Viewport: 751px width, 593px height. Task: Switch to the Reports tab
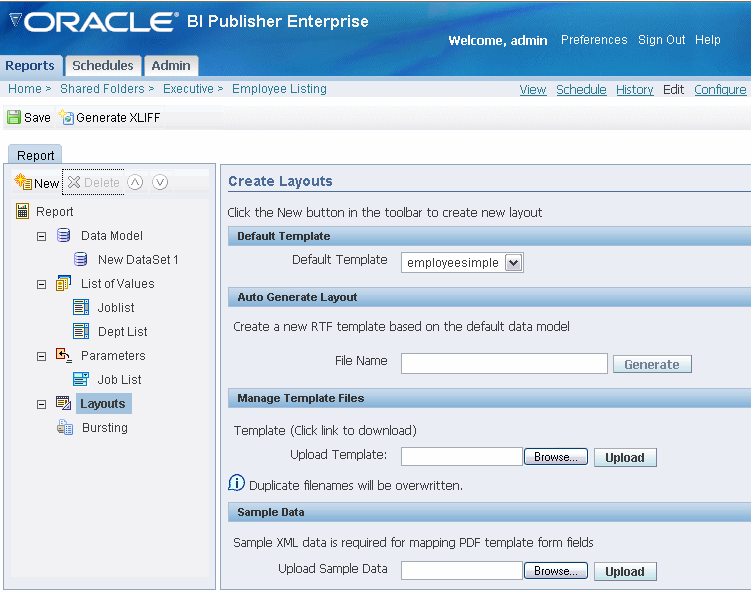[30, 66]
